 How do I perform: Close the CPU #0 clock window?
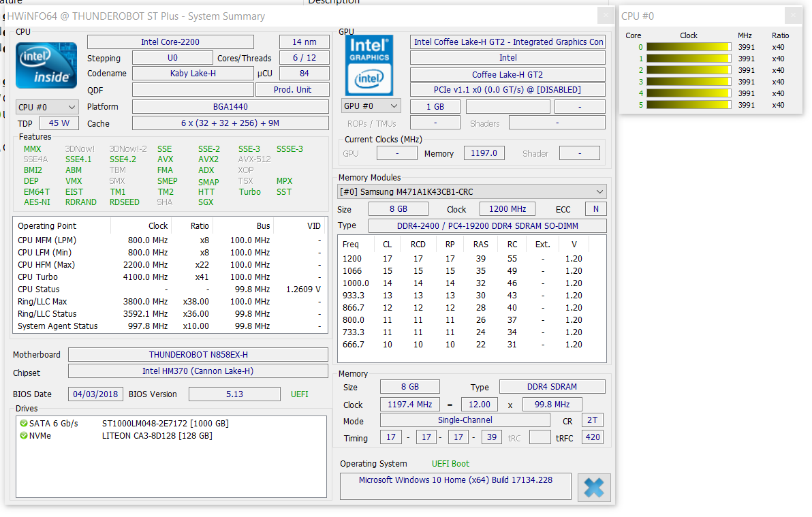(793, 16)
